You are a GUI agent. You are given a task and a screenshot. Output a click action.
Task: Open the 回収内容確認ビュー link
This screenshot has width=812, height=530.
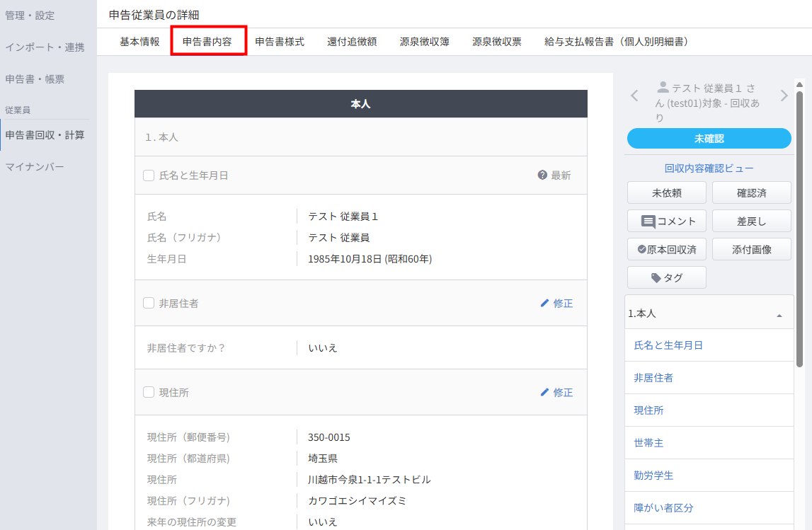click(x=709, y=168)
